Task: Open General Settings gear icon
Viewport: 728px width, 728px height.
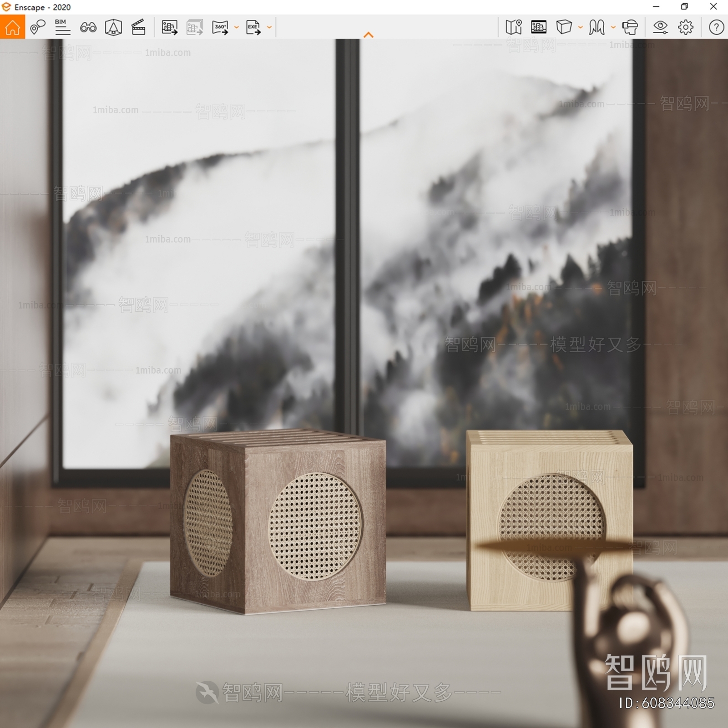Action: click(686, 27)
